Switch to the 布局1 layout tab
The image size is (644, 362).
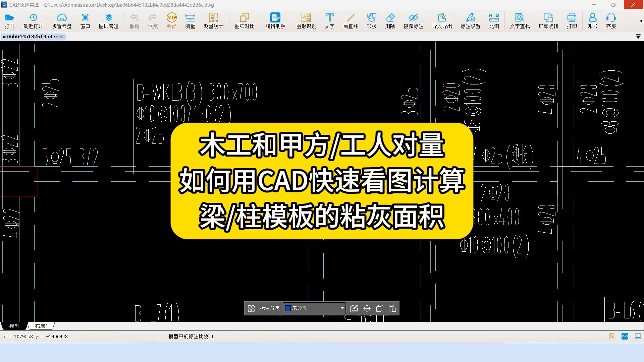coord(42,326)
